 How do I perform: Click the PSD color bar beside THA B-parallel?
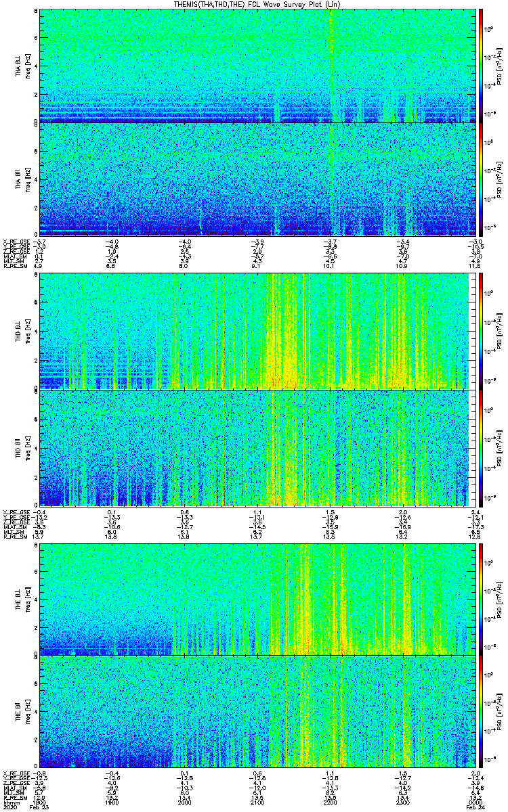(x=481, y=179)
